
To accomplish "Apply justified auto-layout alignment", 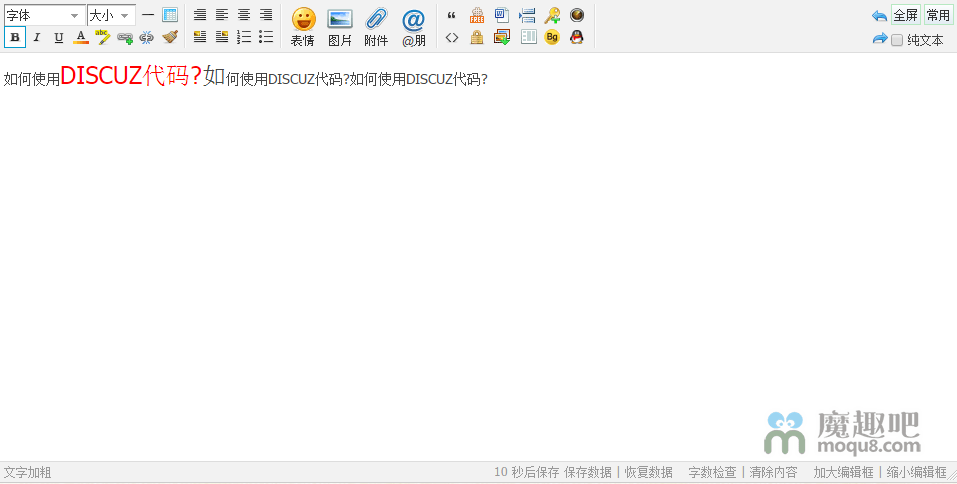I will 200,15.
